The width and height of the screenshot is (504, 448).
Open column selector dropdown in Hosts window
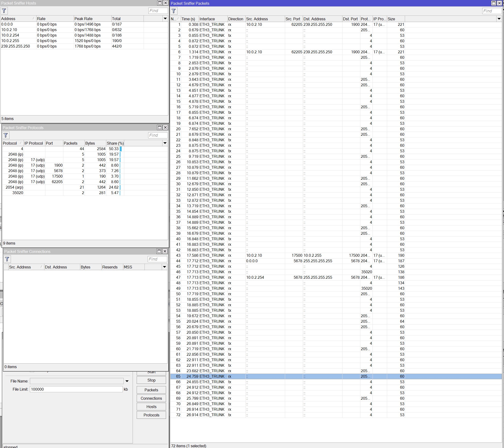coord(165,18)
